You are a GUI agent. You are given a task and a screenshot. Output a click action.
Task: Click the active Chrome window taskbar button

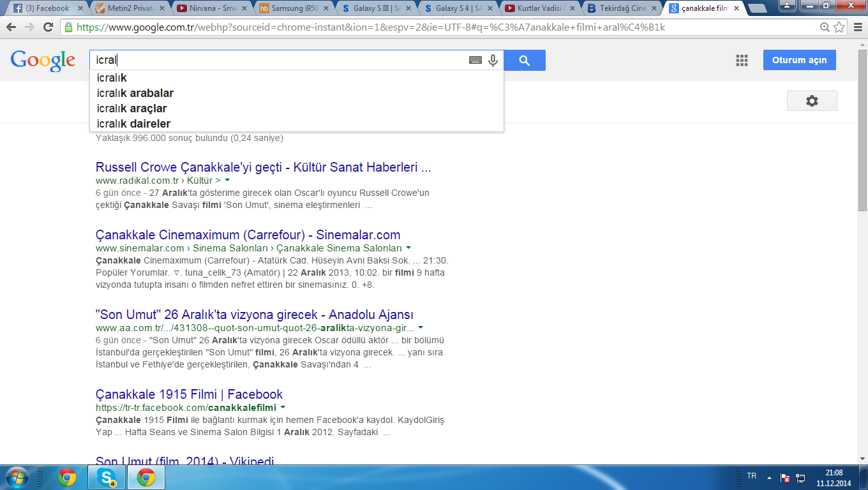pyautogui.click(x=146, y=477)
